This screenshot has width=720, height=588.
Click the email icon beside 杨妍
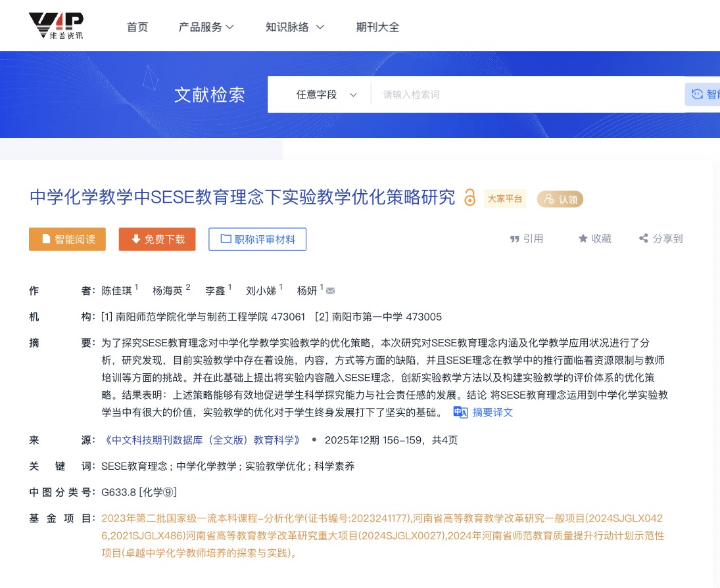coord(331,291)
